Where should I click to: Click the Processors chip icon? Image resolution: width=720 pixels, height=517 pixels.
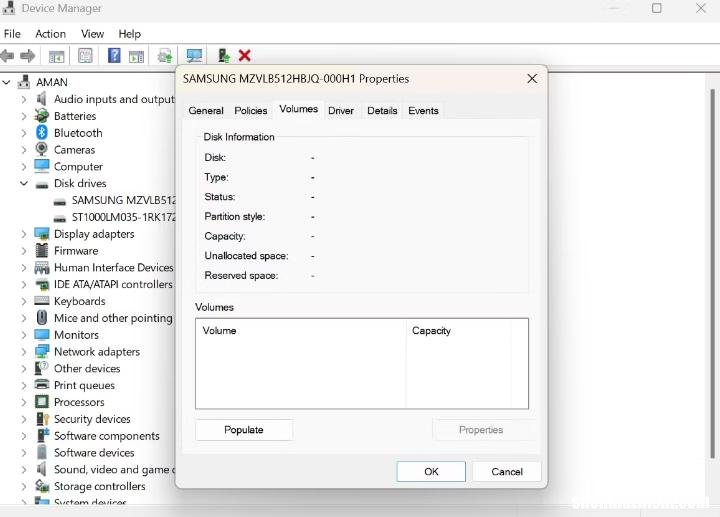coord(42,402)
